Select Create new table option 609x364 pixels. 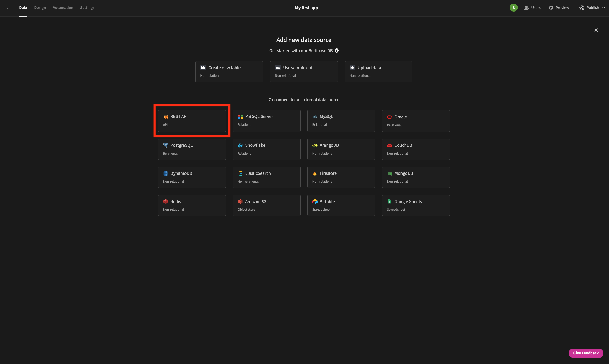pos(229,72)
